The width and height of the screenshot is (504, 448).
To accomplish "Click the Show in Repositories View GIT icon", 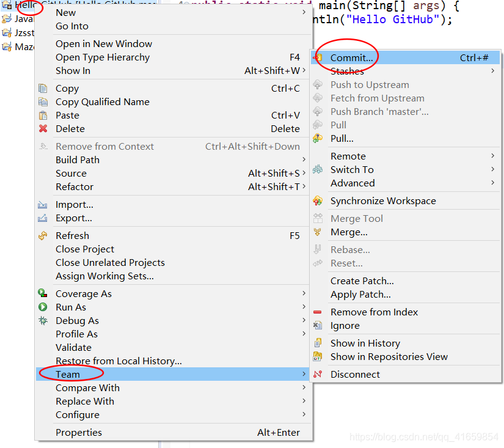I will click(318, 356).
